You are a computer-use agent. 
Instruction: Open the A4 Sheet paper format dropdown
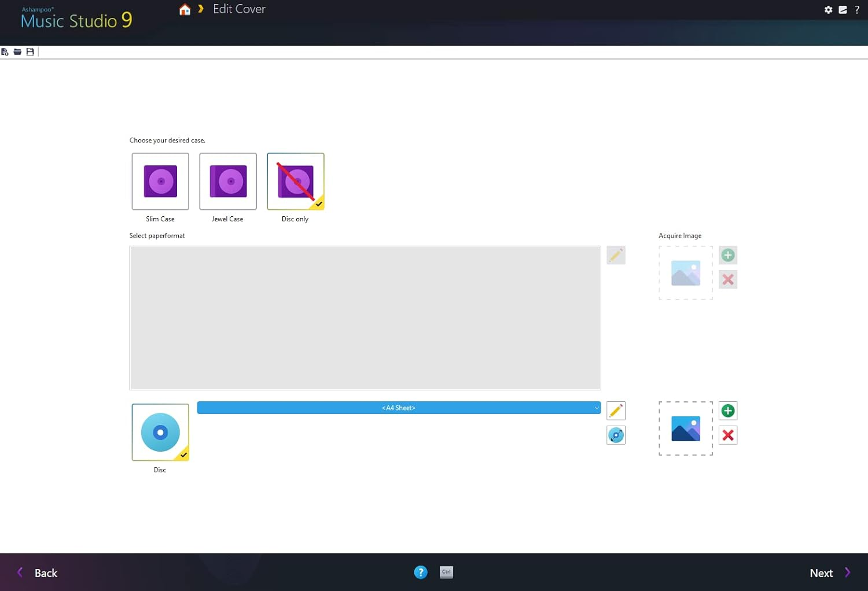[399, 408]
